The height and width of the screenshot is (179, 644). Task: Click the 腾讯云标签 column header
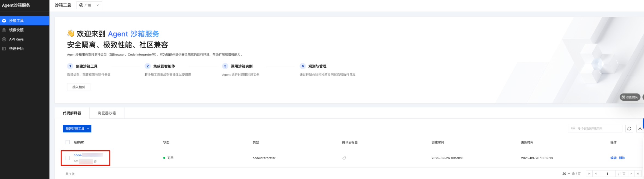click(x=350, y=142)
